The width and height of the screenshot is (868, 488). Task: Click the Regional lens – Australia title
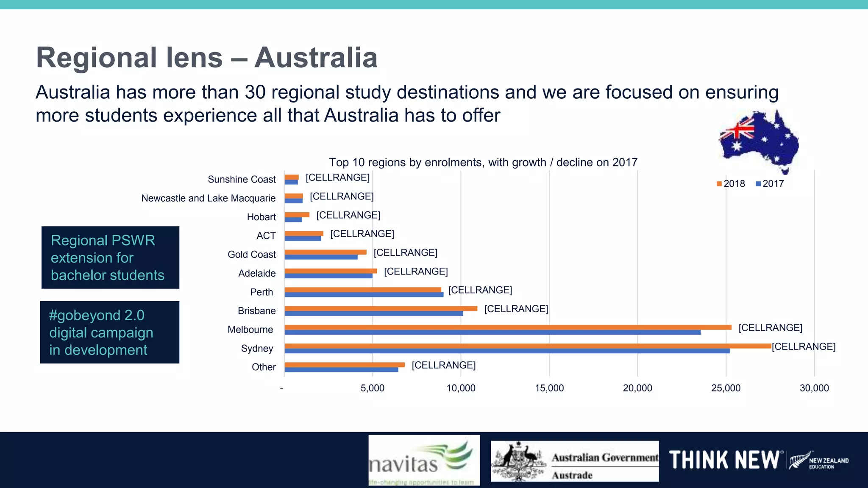(x=207, y=58)
